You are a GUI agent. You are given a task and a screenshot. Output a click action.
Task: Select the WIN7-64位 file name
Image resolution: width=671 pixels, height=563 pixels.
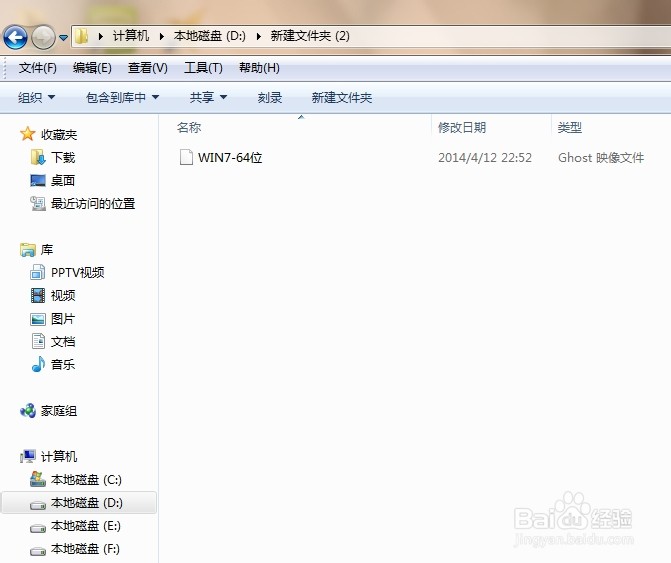(230, 158)
